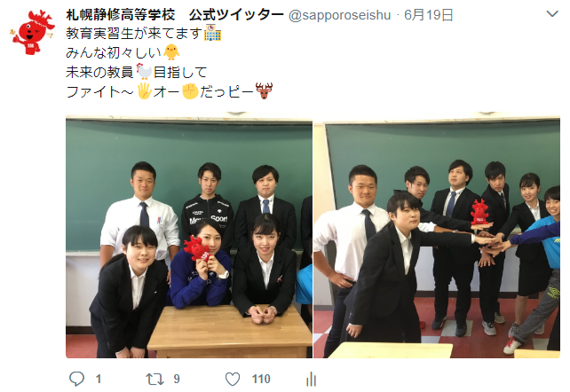The width and height of the screenshot is (570, 392).
Task: Click the raised hand emoji
Action: click(145, 90)
